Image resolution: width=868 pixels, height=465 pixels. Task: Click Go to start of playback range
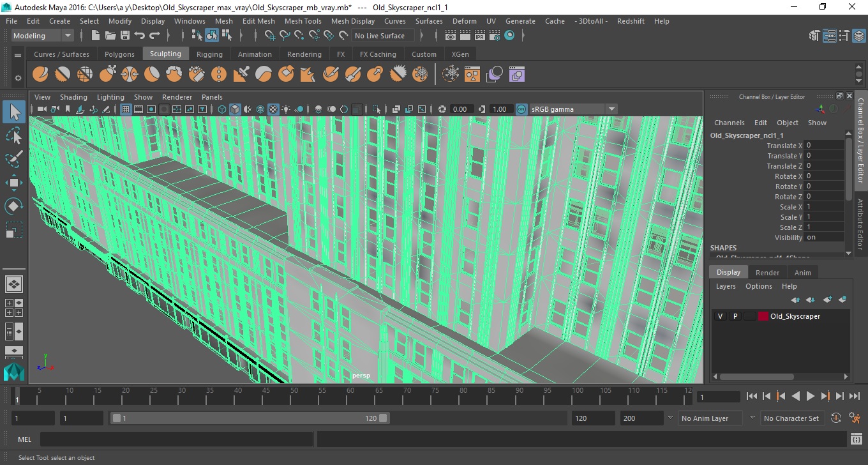coord(752,396)
